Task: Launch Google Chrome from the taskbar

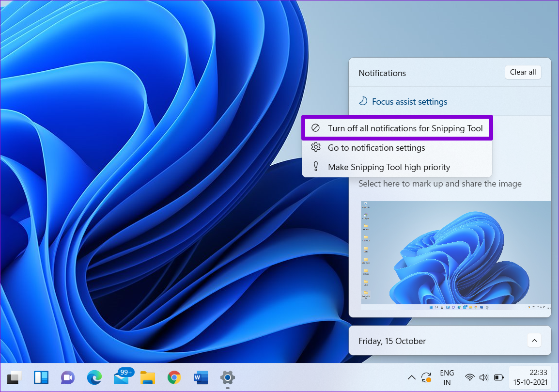Action: (x=174, y=377)
